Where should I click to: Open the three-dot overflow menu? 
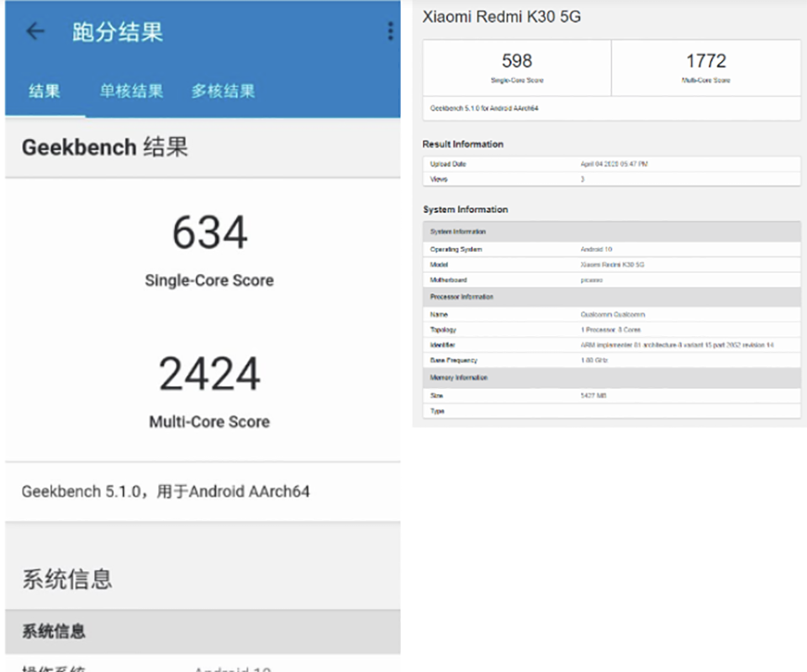point(389,30)
